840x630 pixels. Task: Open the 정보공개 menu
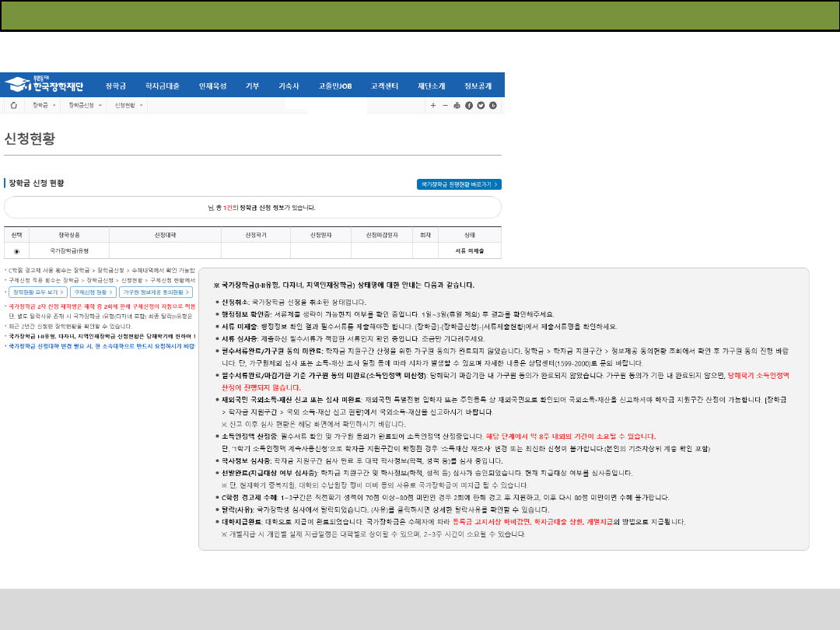[478, 86]
